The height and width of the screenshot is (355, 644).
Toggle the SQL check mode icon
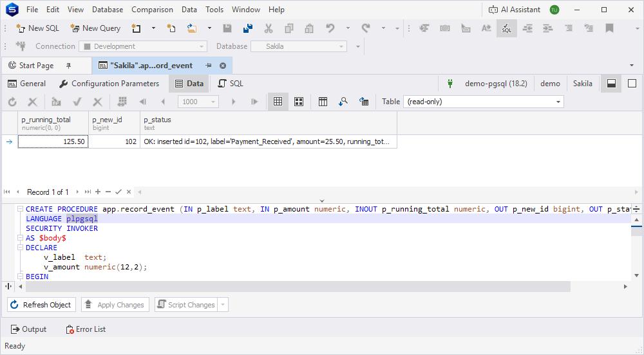click(x=507, y=28)
